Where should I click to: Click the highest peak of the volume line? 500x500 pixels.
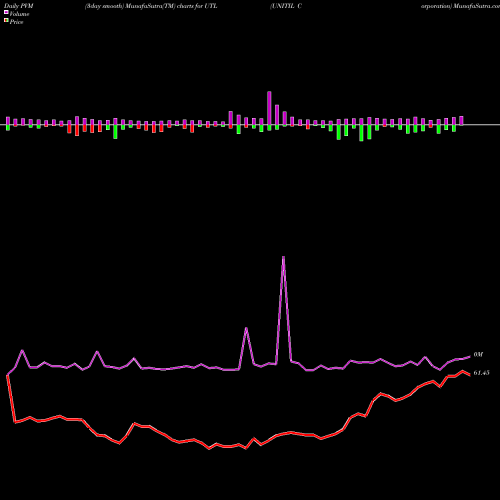coord(283,257)
